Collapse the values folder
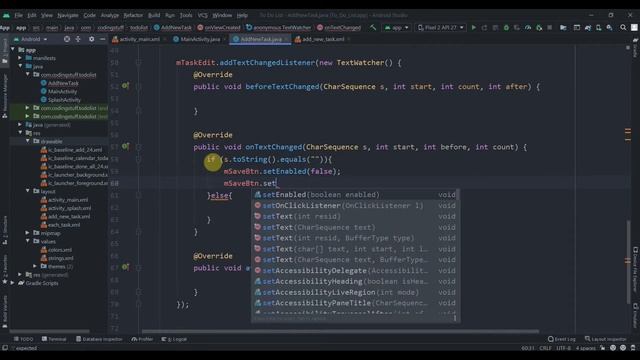Screen dimensions: 640x360 point(28,241)
